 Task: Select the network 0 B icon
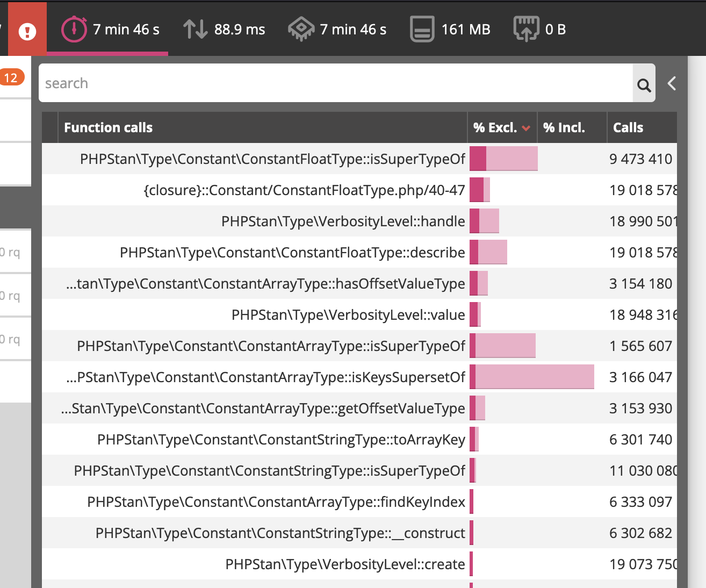[x=526, y=29]
